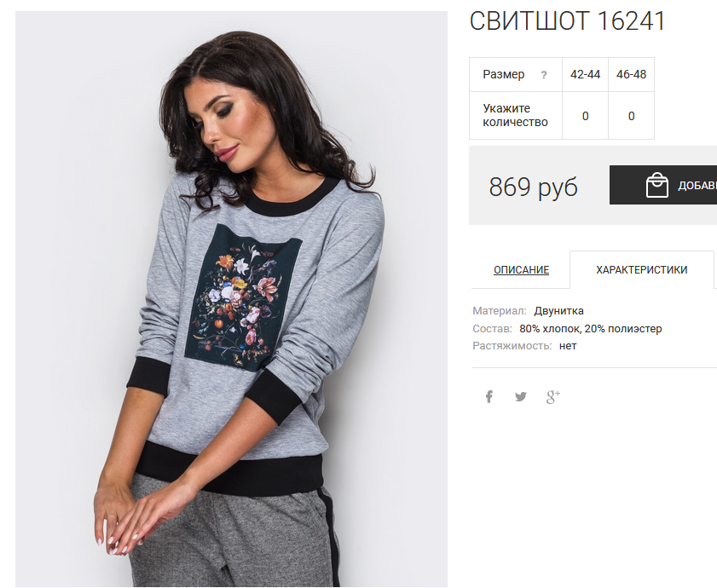Click the 42-44 size header cell
The image size is (717, 588).
point(585,74)
